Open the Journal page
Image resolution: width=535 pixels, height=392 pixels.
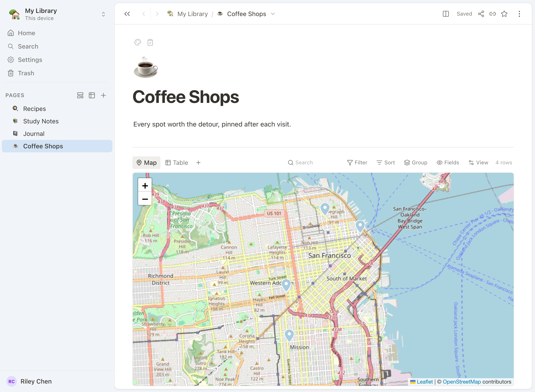[x=57, y=134]
